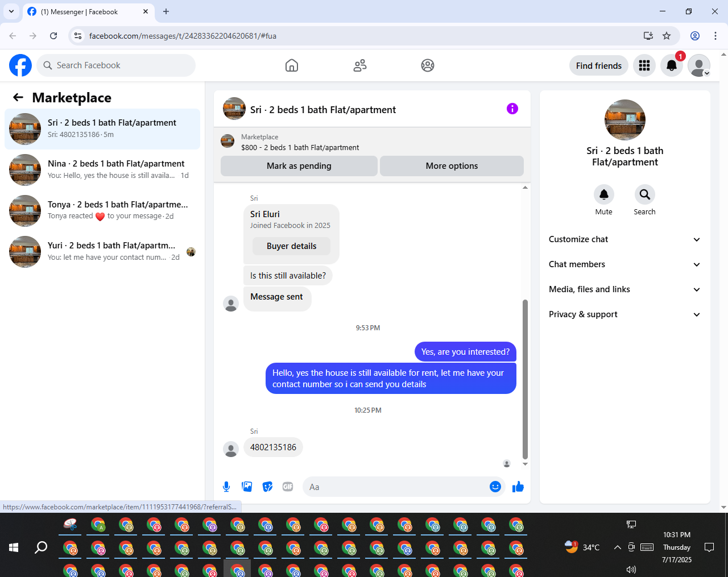Screen dimensions: 728x577
Task: Expand the Chat members section
Action: coord(625,264)
